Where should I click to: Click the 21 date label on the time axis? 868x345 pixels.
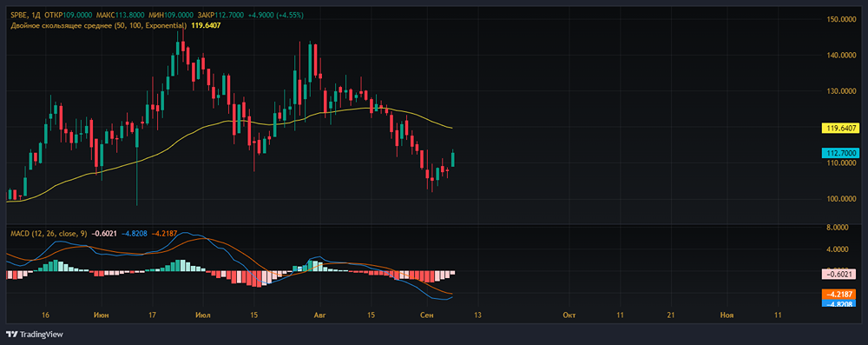[671, 315]
